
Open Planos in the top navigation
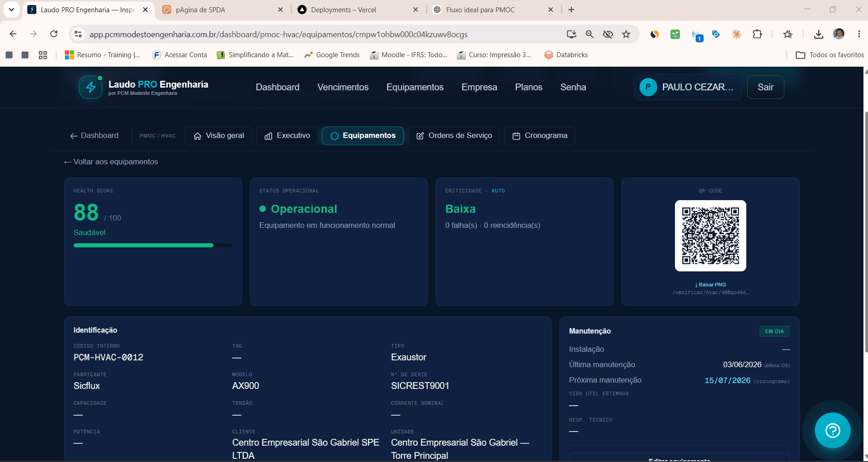tap(529, 87)
